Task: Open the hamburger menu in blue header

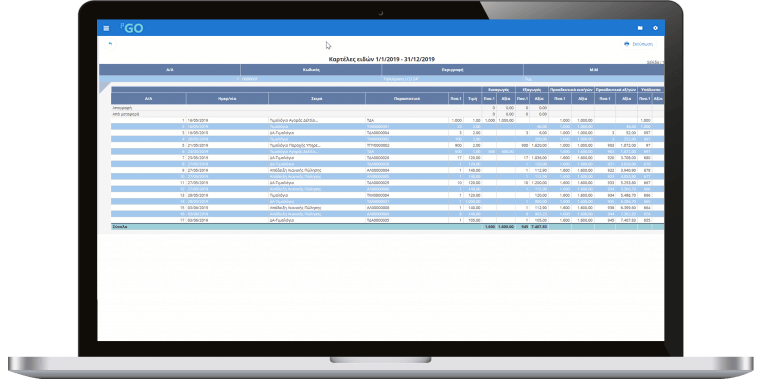Action: (106, 28)
